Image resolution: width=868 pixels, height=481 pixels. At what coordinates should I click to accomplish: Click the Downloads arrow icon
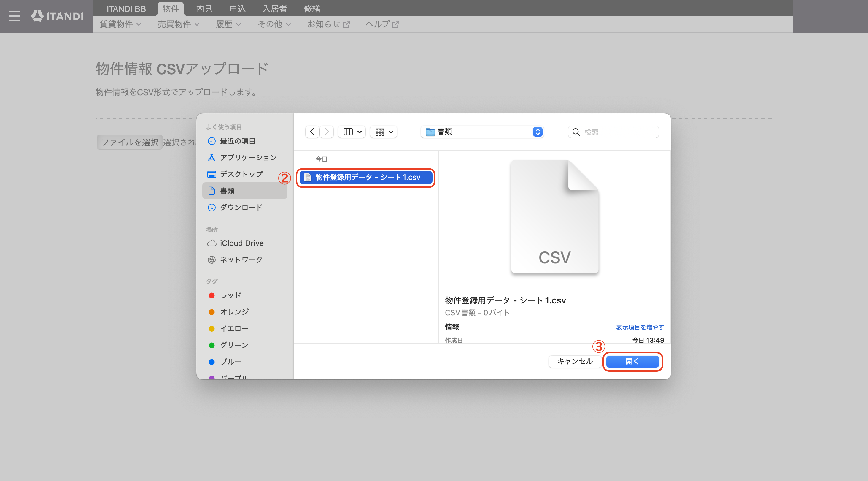click(x=212, y=207)
